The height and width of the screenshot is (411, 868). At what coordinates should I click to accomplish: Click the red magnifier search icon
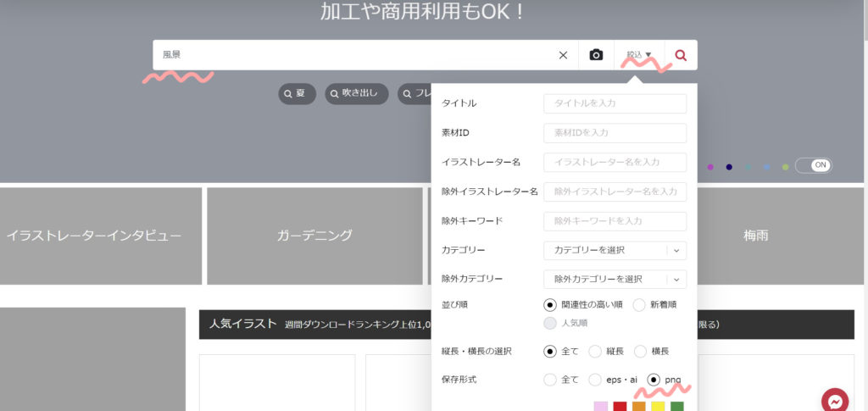pos(681,55)
